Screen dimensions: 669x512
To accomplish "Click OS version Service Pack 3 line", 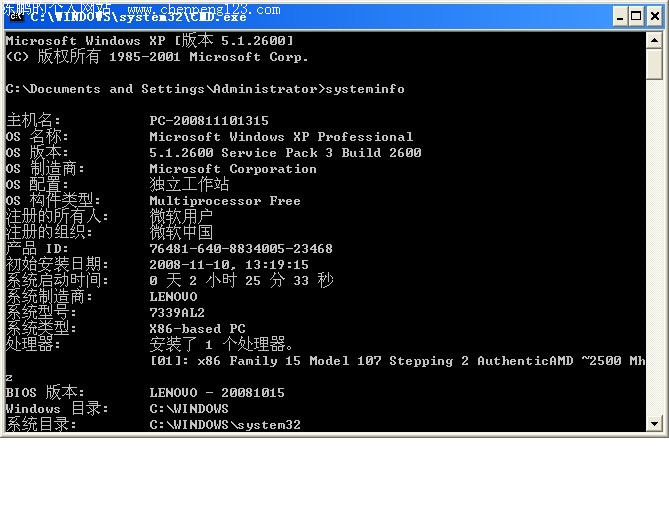I will [x=285, y=153].
